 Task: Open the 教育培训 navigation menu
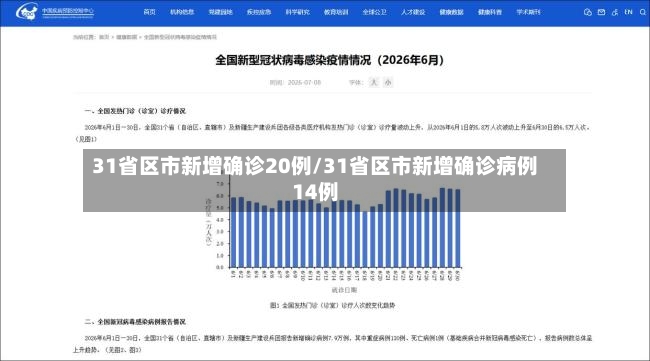pos(336,12)
